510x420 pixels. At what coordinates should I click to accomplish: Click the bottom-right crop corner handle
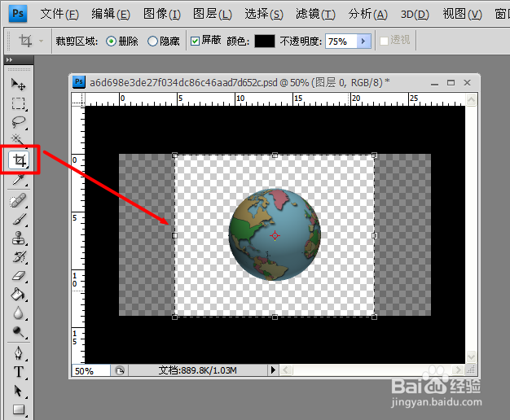coord(375,317)
